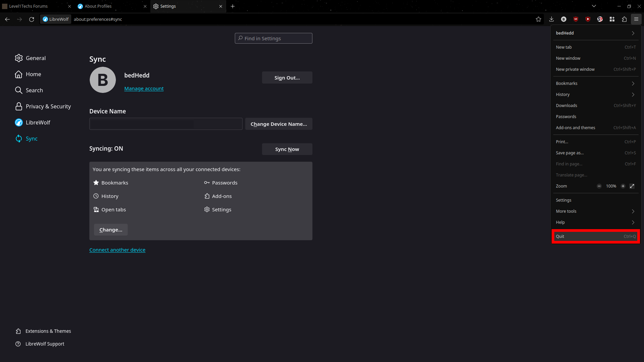Click the zoom out minus button
The width and height of the screenshot is (644, 362).
pyautogui.click(x=599, y=186)
